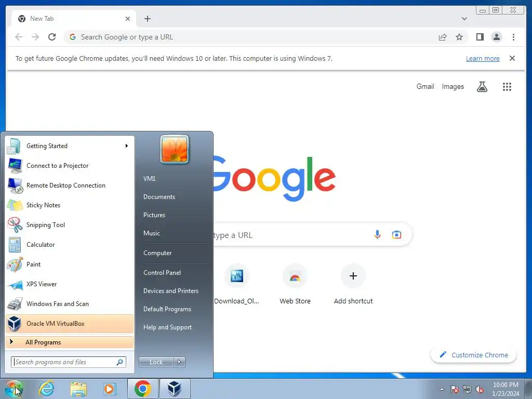Click Chrome's back arrow

19,37
